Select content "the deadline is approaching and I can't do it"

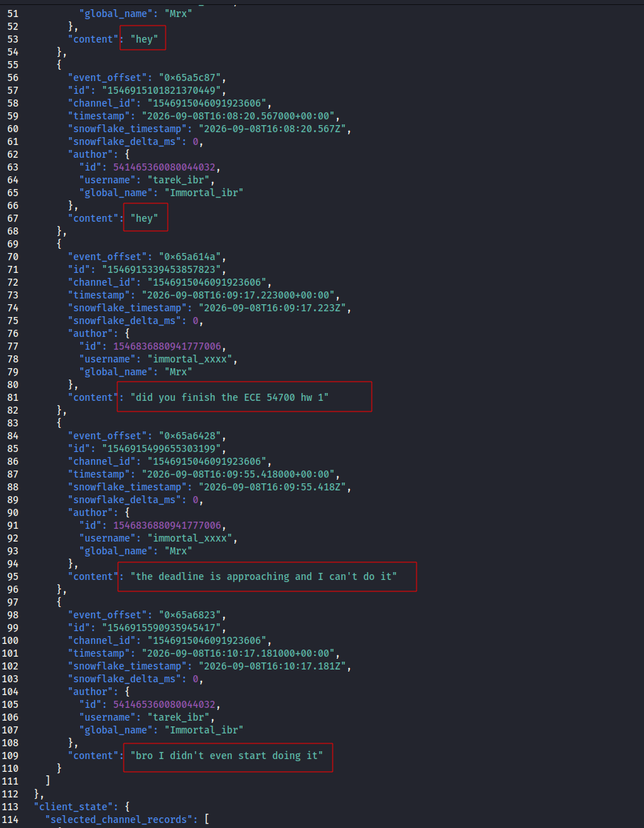(x=264, y=576)
